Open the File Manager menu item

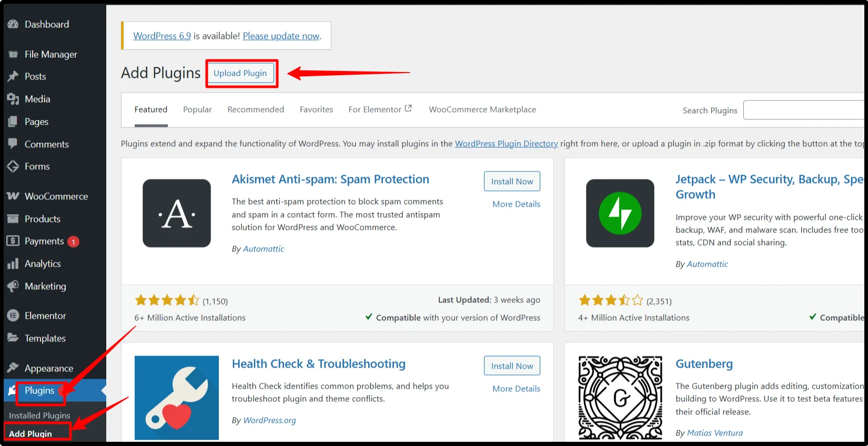click(51, 54)
